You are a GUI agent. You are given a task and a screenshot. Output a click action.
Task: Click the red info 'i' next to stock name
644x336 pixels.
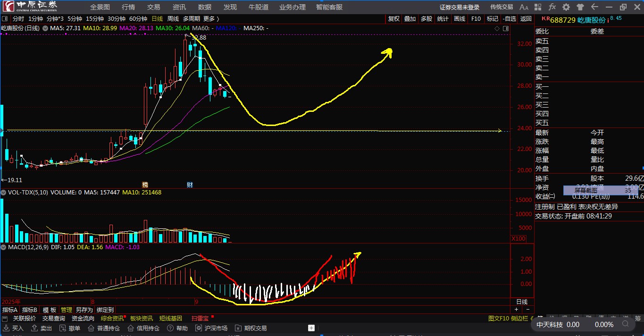click(608, 20)
